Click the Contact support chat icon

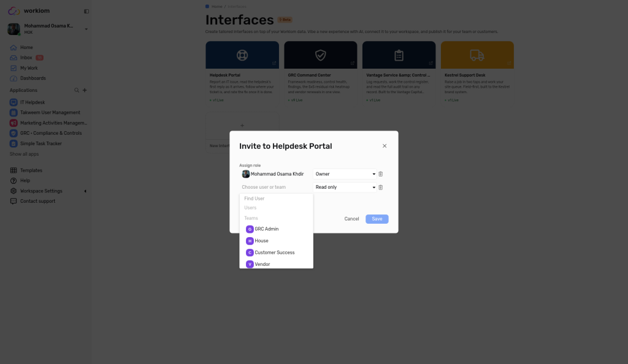(13, 201)
